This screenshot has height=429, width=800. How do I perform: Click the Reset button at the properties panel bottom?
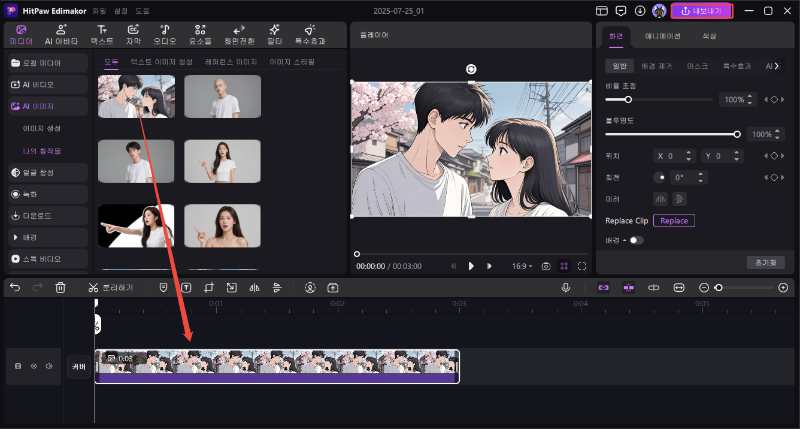[765, 262]
